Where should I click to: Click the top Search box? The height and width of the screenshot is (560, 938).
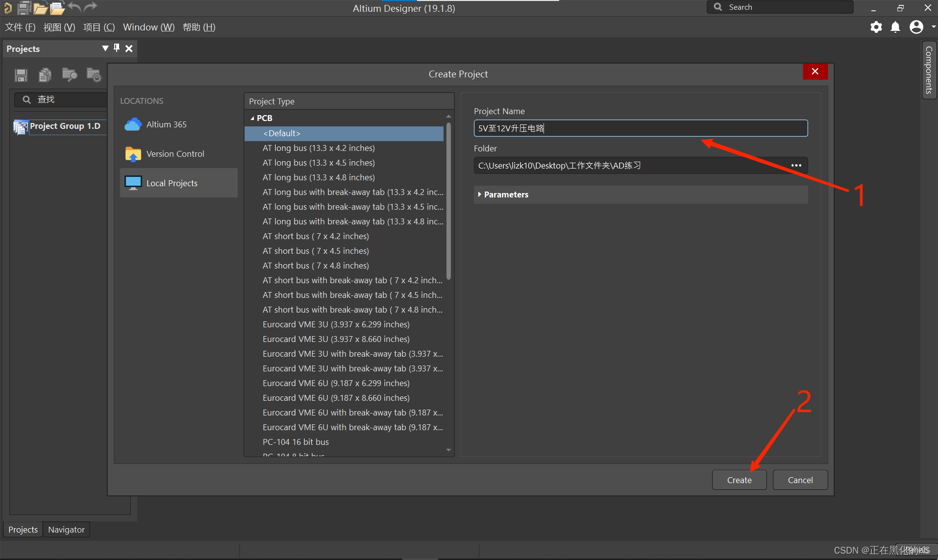(x=780, y=7)
